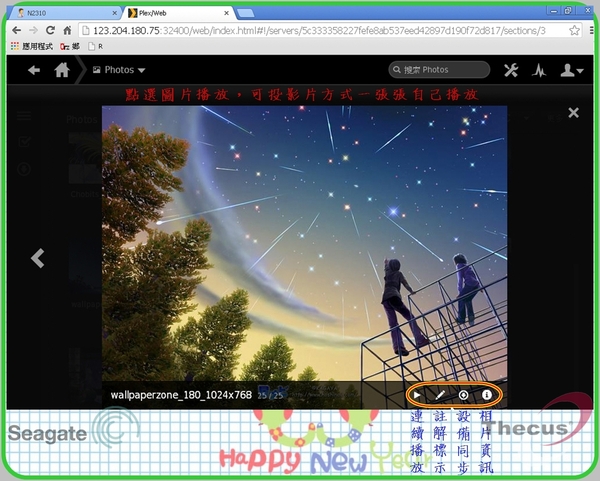Close the photo viewer with X
This screenshot has width=600, height=481.
pyautogui.click(x=573, y=113)
